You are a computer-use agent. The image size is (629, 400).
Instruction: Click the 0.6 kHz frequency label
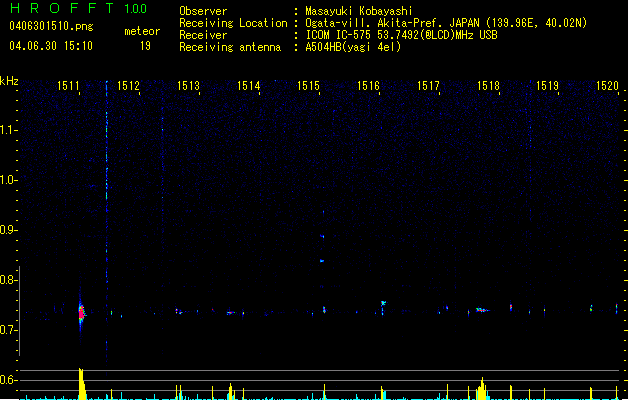(9, 380)
